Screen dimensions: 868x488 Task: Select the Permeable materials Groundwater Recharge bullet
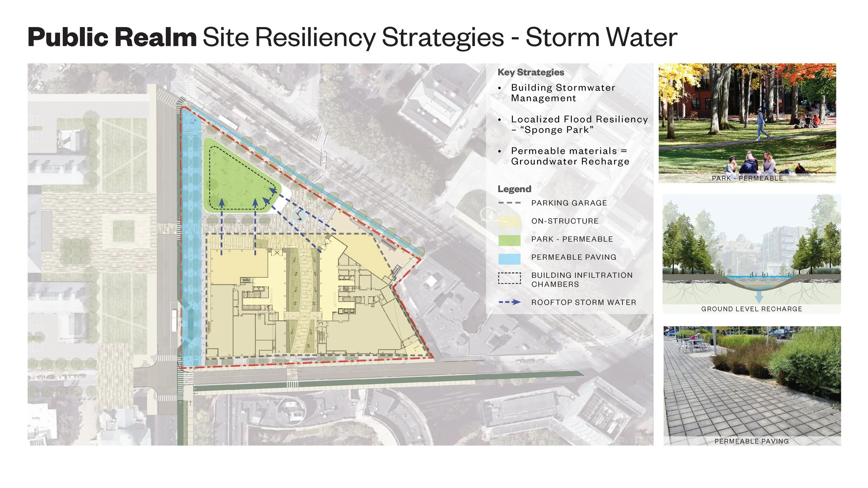[570, 156]
